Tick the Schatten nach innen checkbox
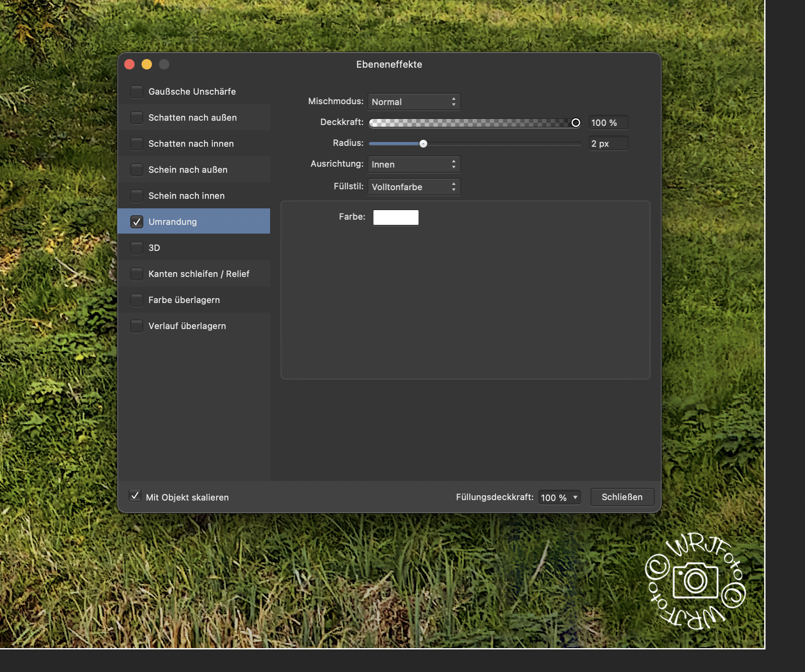This screenshot has height=672, width=805. pos(137,144)
